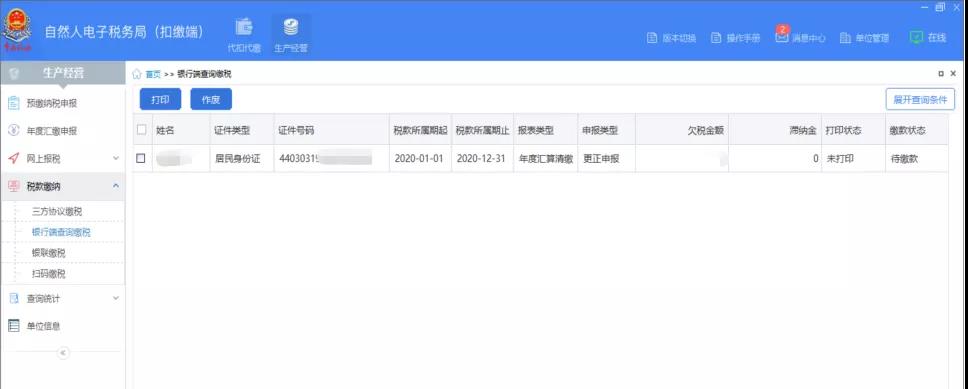Click the 在线 status indicator
This screenshot has height=389, width=968.
(927, 38)
